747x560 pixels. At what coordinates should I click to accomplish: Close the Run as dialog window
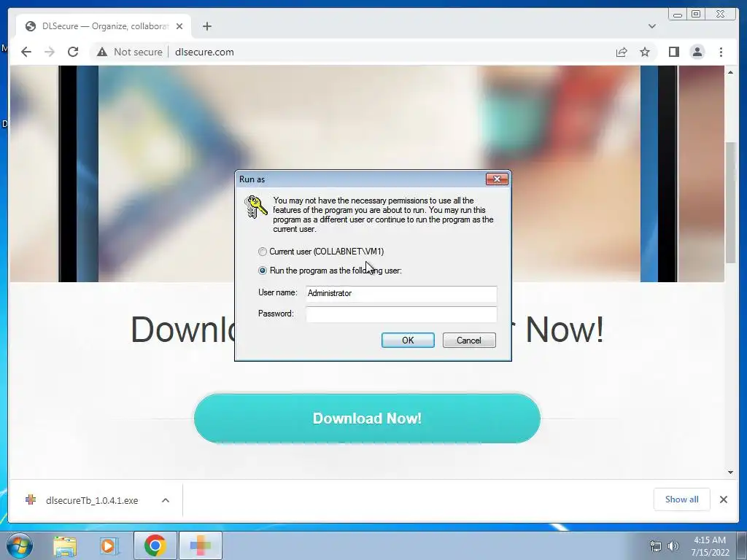click(497, 179)
